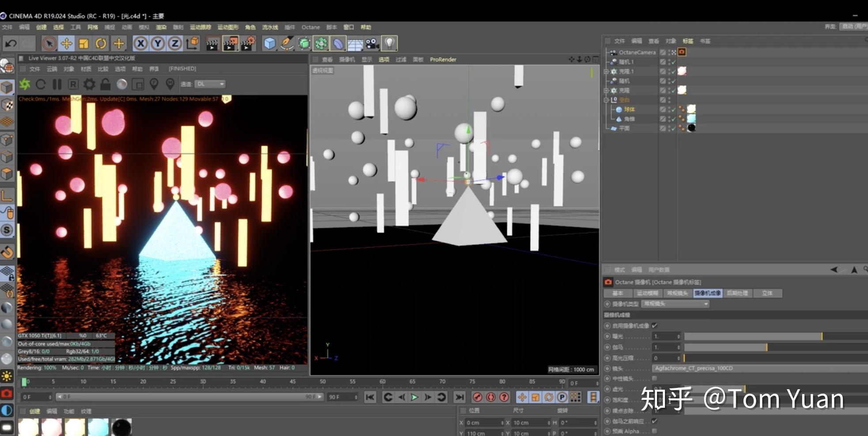Select the Scale tool icon

(x=83, y=43)
